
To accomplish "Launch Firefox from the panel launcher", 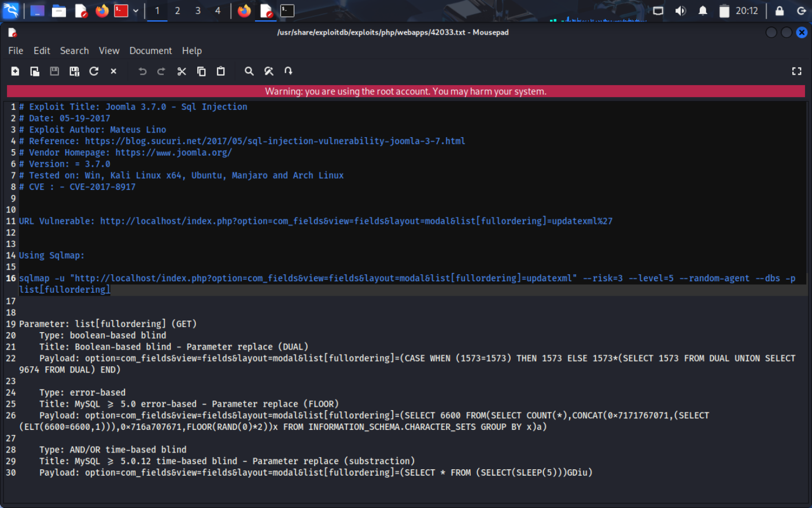I will pos(102,11).
